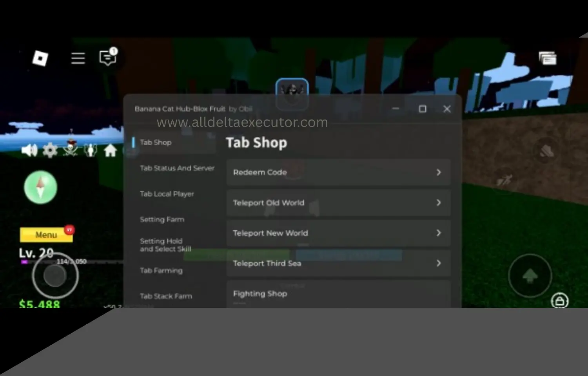Viewport: 588px width, 376px height.
Task: Tap the shoe sprint icon
Action: (x=546, y=151)
